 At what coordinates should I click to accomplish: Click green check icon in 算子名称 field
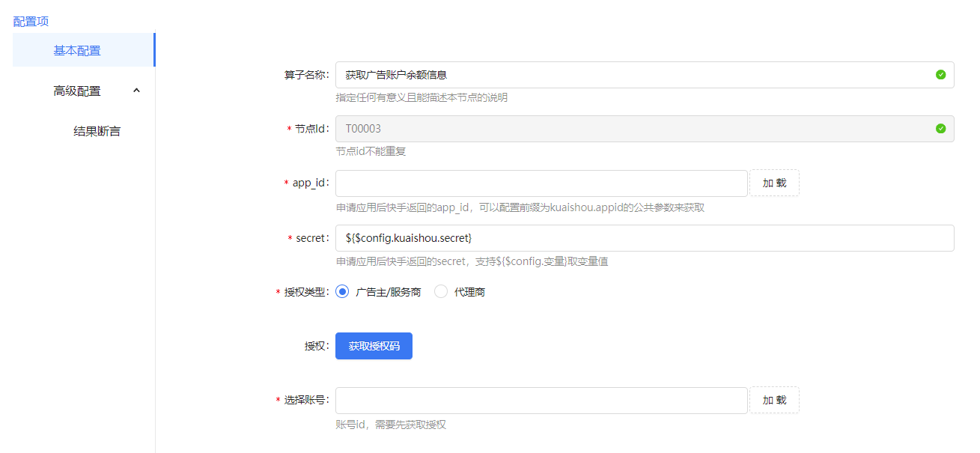(940, 75)
